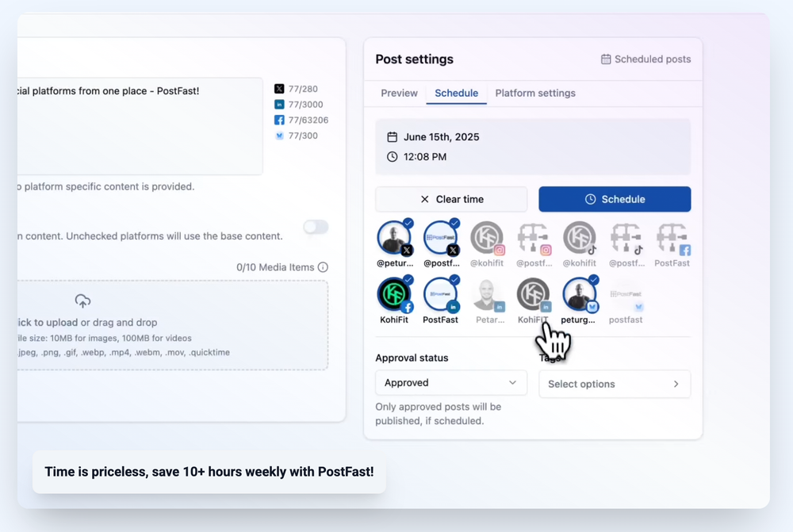Enable the @postf TikTok account
The height and width of the screenshot is (532, 793).
pyautogui.click(x=626, y=237)
